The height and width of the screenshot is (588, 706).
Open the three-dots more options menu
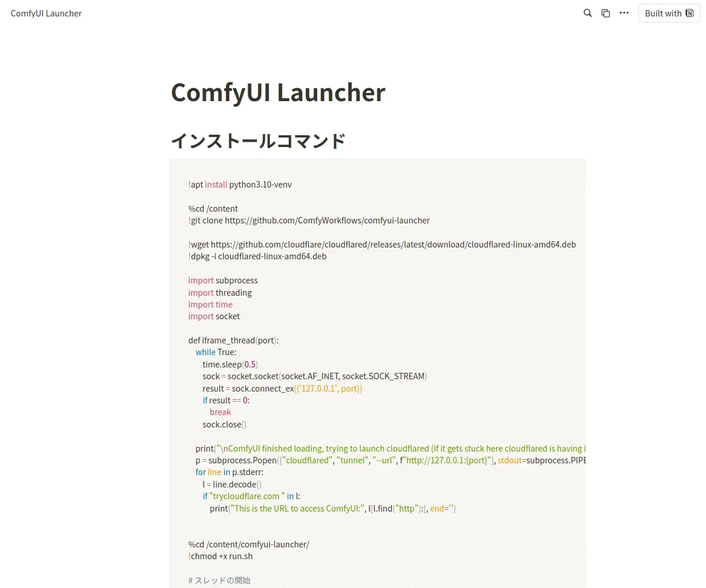pyautogui.click(x=624, y=13)
